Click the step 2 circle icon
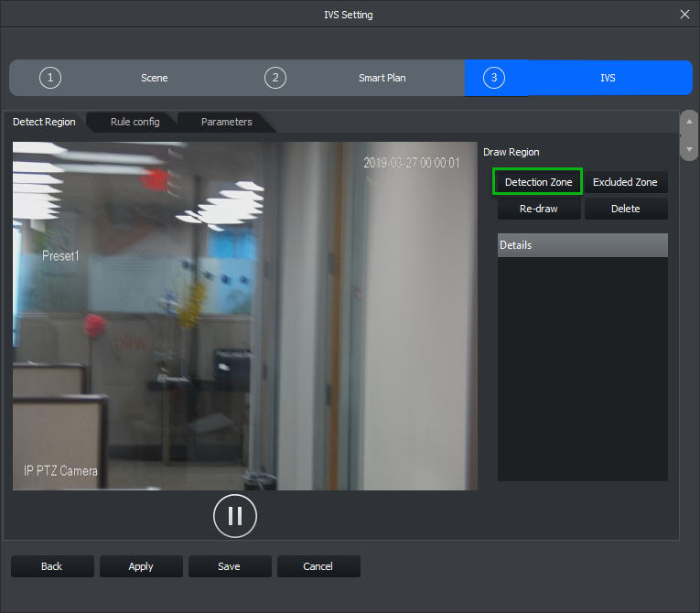Viewport: 700px width, 613px height. (275, 78)
